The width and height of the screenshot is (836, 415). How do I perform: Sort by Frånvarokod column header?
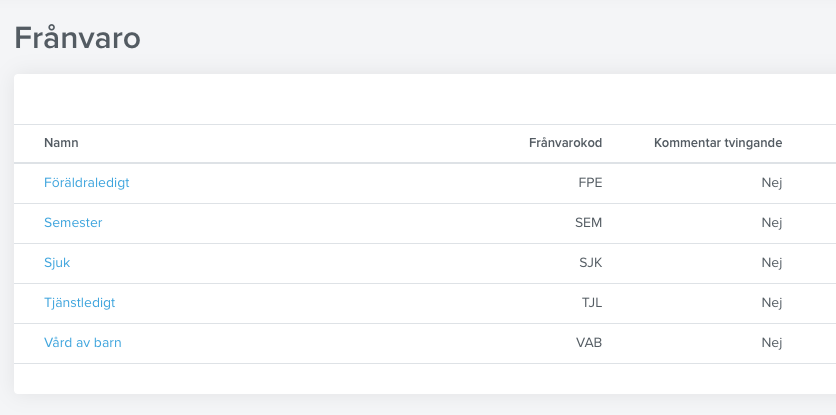(x=565, y=143)
